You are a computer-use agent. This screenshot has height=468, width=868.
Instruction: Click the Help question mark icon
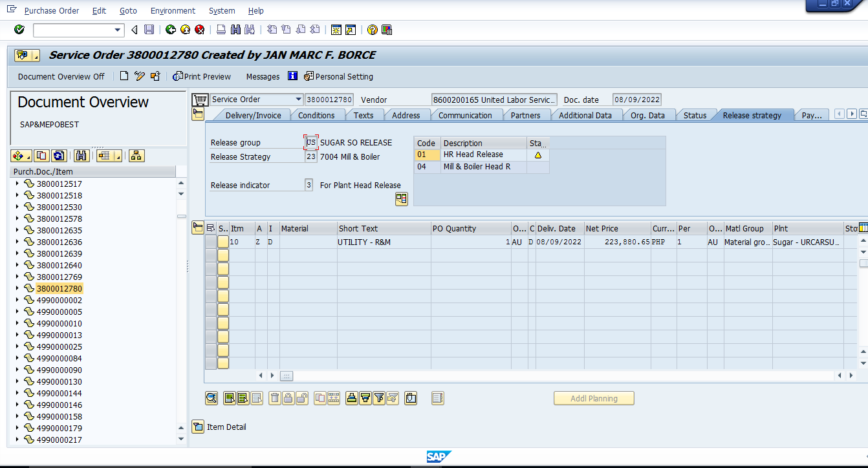[373, 30]
